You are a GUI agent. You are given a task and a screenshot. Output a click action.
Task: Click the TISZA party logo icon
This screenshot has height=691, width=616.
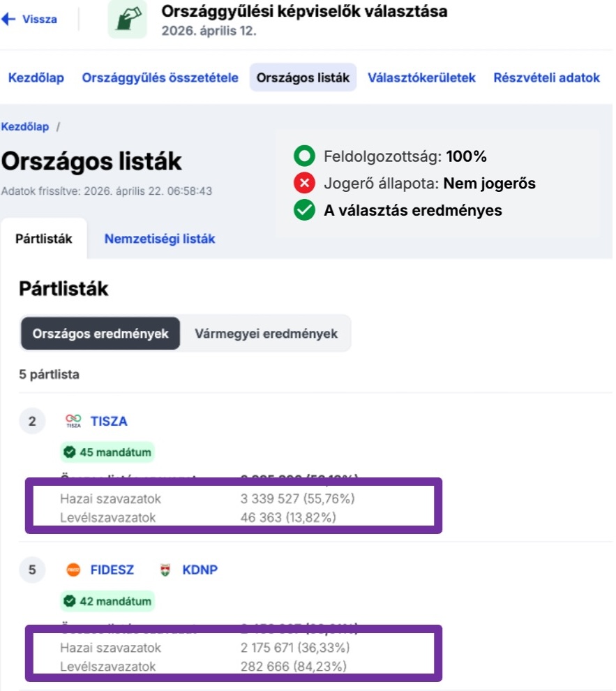point(73,421)
